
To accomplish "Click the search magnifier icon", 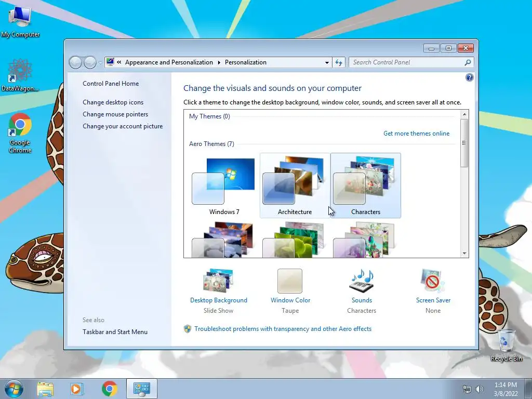I will coord(468,62).
